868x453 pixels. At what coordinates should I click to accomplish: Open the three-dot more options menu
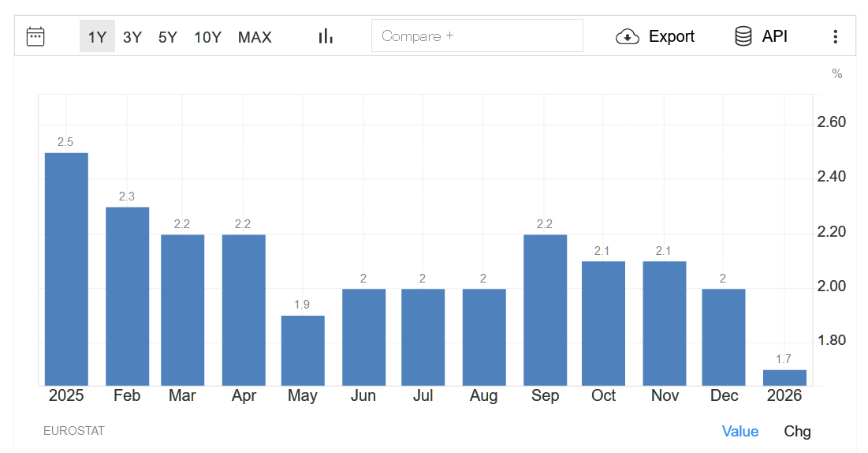click(x=836, y=36)
